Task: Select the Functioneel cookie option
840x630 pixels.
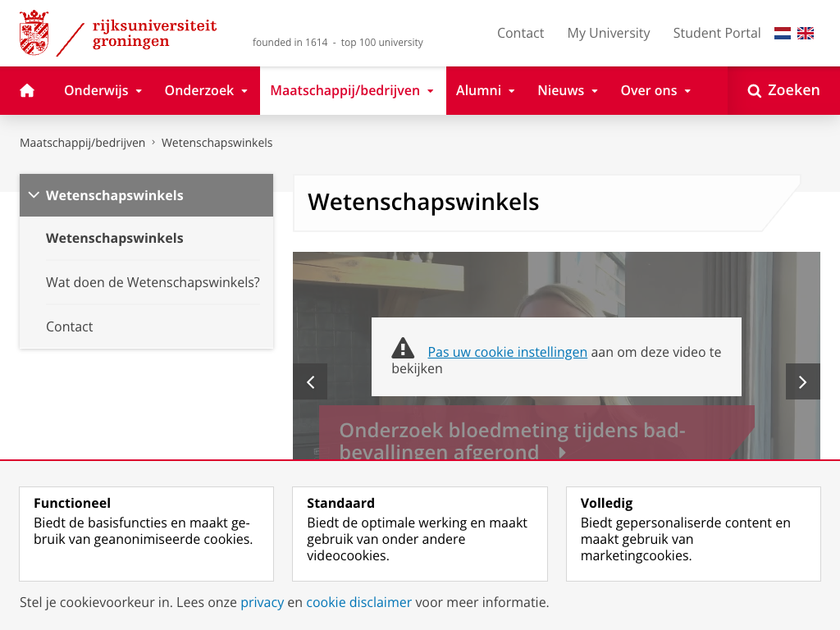Action: click(146, 533)
